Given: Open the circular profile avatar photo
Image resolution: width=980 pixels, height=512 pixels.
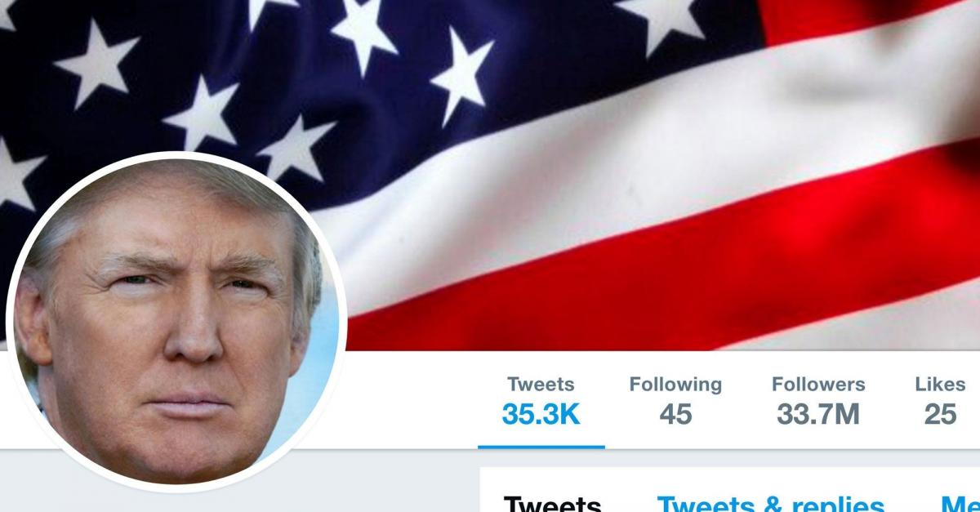Looking at the screenshot, I should coord(176,323).
